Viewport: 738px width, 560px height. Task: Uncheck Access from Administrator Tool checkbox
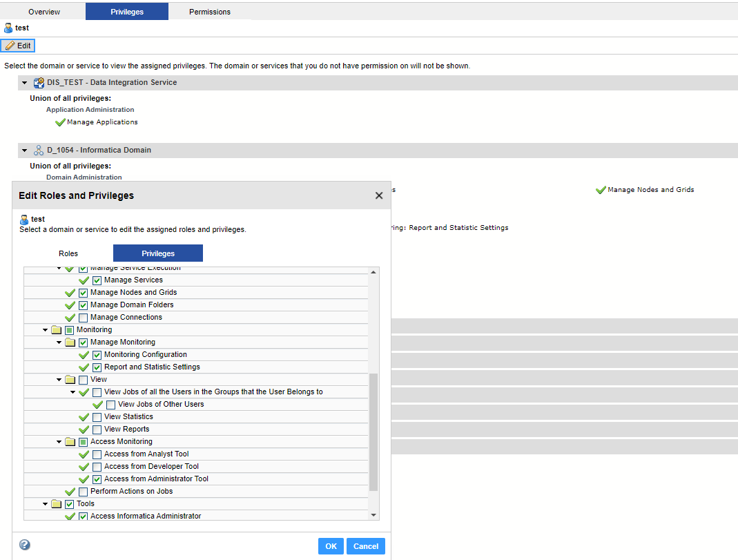coord(97,479)
